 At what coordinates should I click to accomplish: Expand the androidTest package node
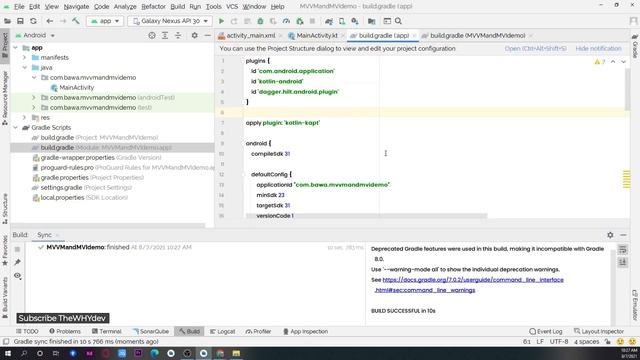point(34,98)
